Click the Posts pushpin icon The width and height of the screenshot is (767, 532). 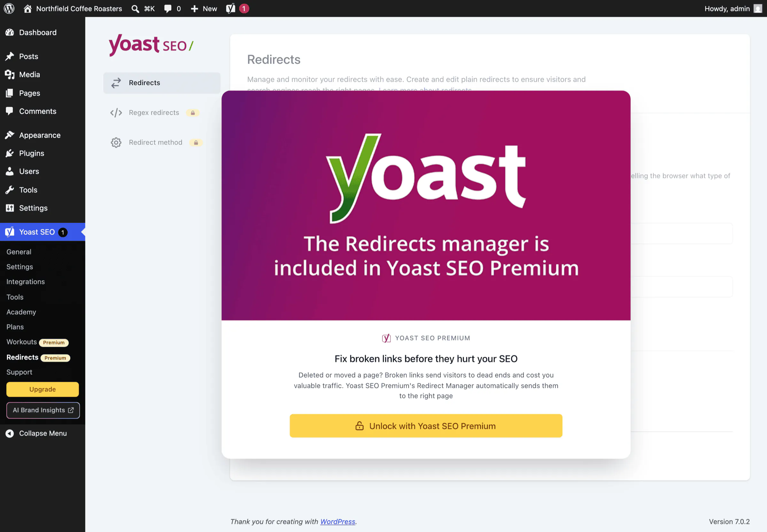tap(10, 56)
